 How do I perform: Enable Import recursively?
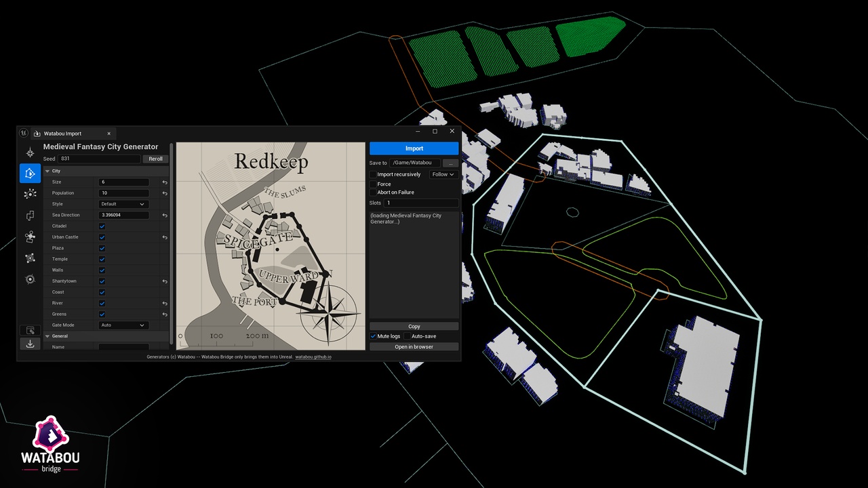pyautogui.click(x=373, y=175)
